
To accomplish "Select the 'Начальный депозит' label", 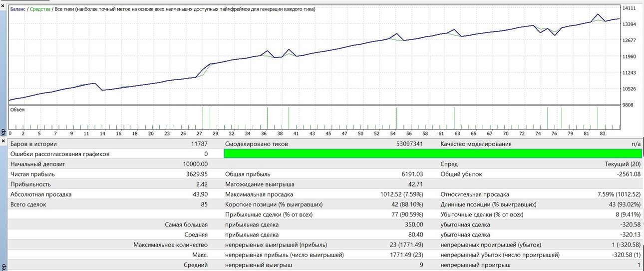I will click(37, 164).
